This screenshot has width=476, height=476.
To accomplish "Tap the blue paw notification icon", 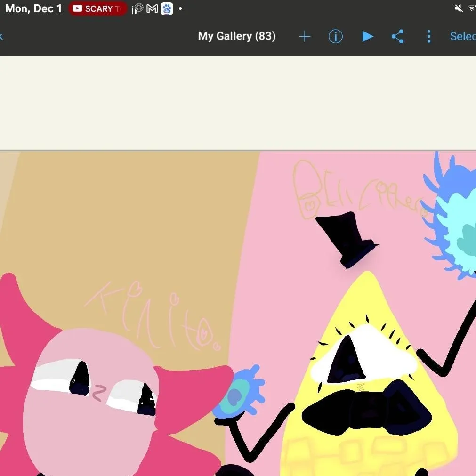I will click(167, 9).
